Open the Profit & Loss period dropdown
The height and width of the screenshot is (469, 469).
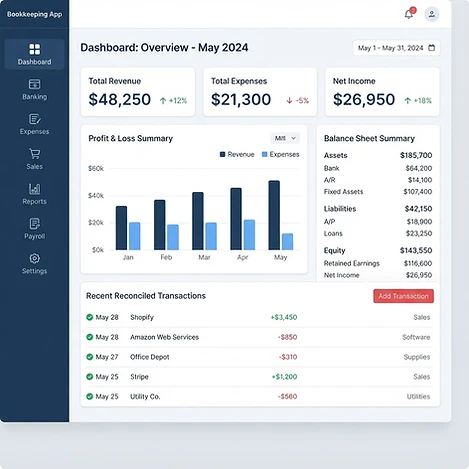285,138
